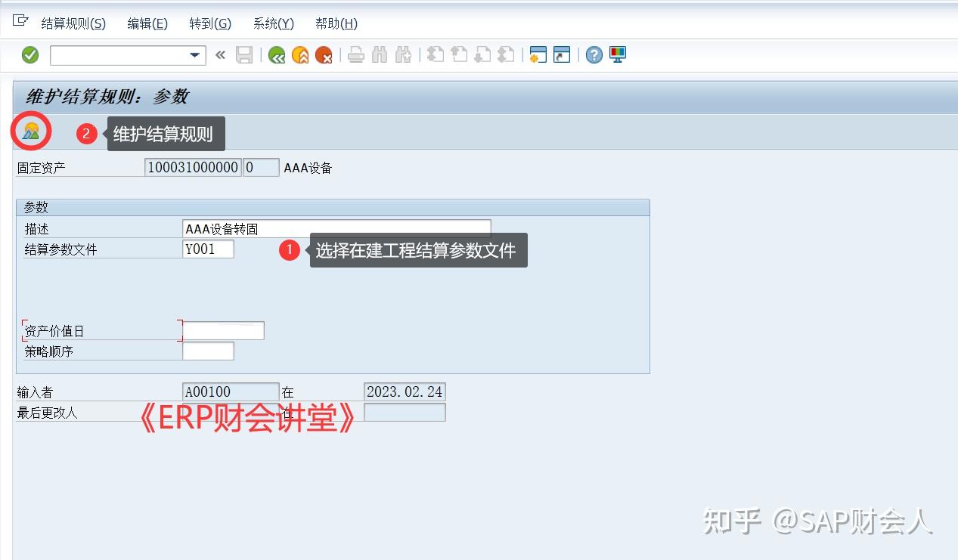Click the Save diskette icon
Image resolution: width=958 pixels, height=560 pixels.
tap(243, 54)
